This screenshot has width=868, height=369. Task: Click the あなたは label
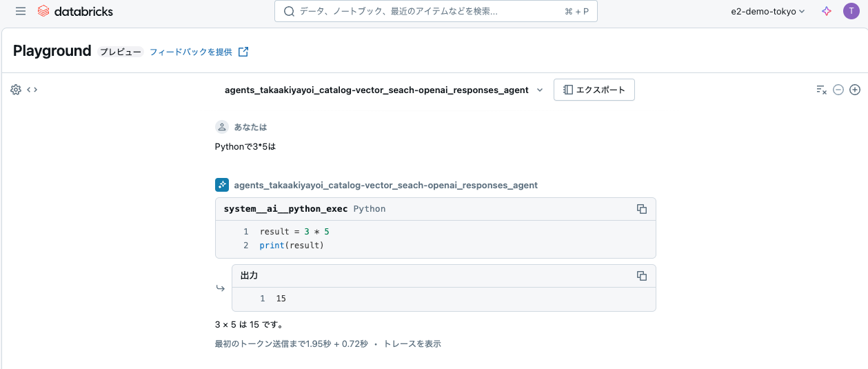point(250,127)
